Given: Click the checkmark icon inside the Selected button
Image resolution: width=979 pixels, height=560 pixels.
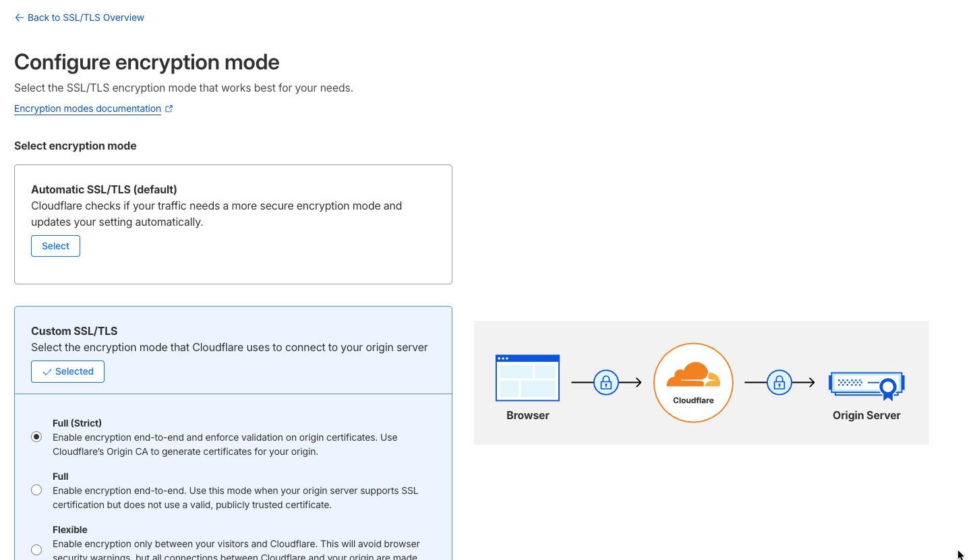Looking at the screenshot, I should (x=47, y=371).
